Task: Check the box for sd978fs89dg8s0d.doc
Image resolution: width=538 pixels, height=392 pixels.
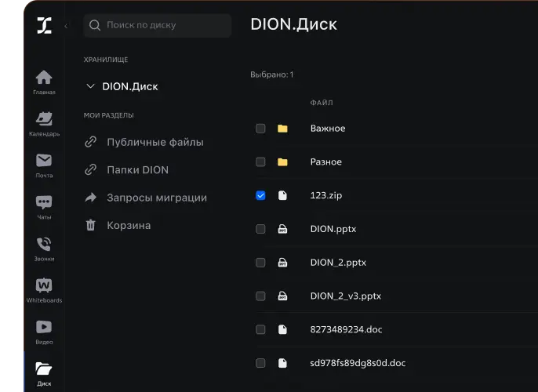Action: [x=260, y=363]
